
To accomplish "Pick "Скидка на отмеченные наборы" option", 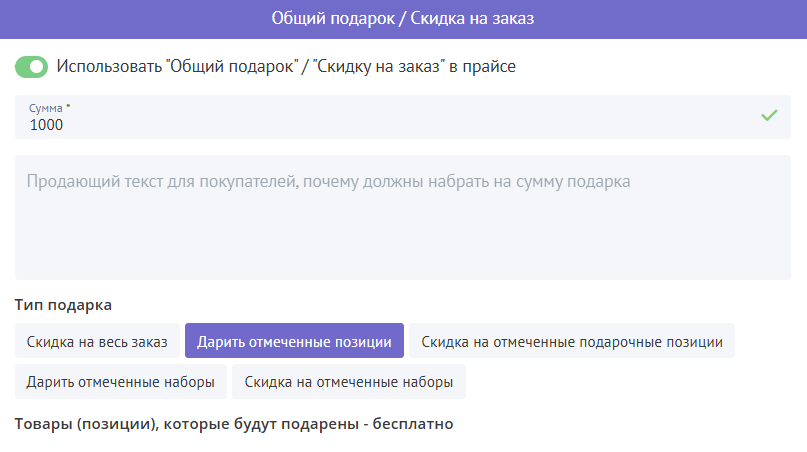I will (349, 381).
